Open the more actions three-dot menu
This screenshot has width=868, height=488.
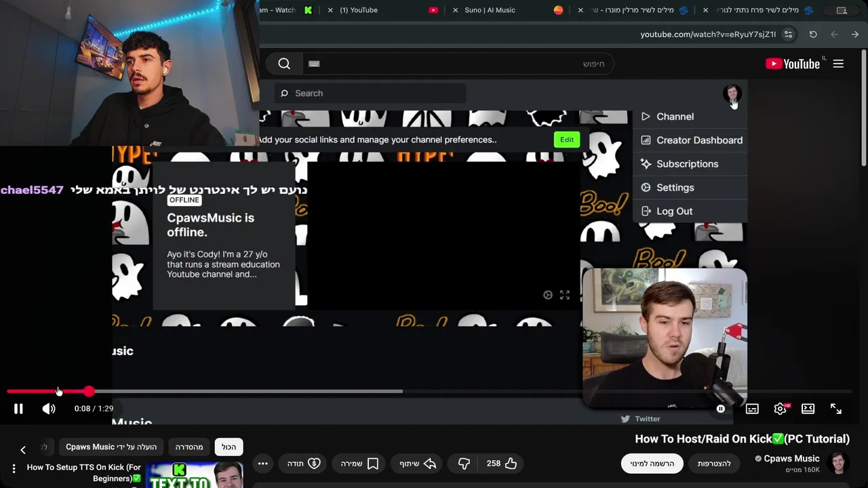coord(262,464)
